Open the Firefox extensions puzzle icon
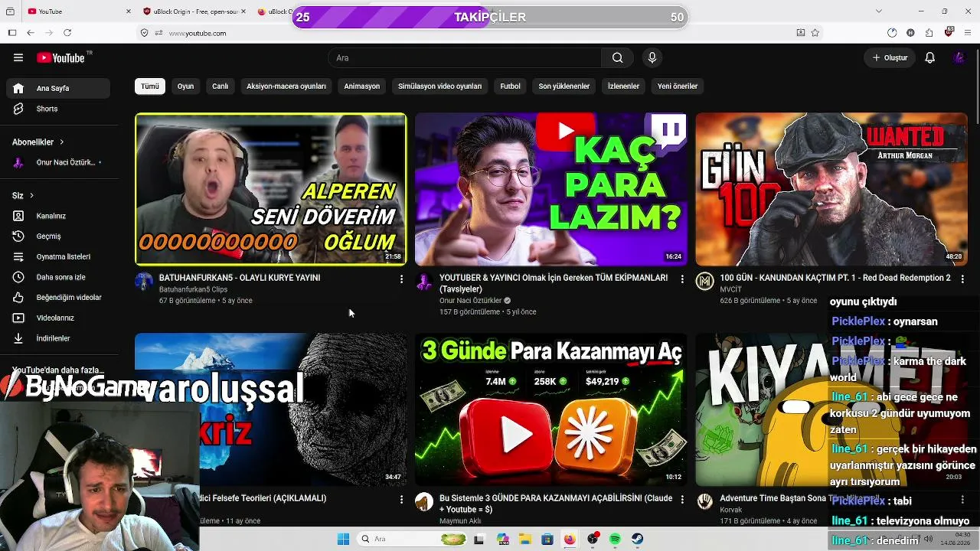 pyautogui.click(x=929, y=33)
